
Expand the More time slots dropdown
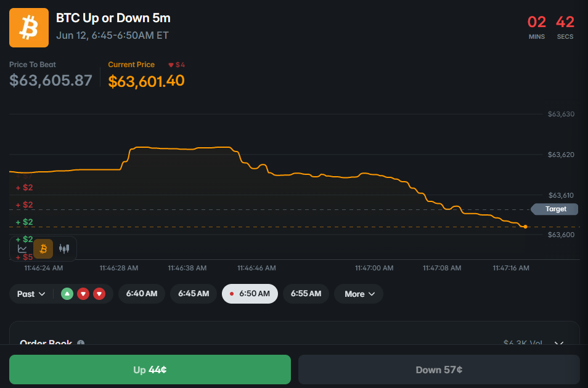[x=359, y=294]
